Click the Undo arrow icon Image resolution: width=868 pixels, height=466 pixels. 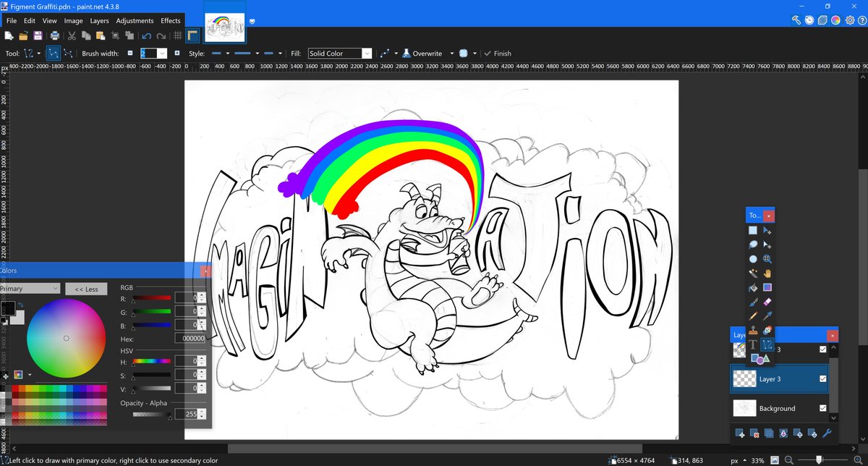tap(147, 35)
